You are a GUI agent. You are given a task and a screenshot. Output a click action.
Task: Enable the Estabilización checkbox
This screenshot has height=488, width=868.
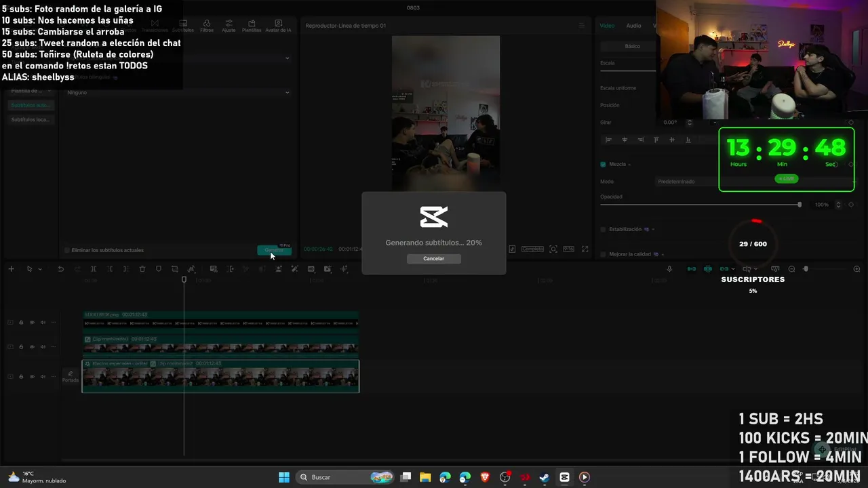click(603, 229)
